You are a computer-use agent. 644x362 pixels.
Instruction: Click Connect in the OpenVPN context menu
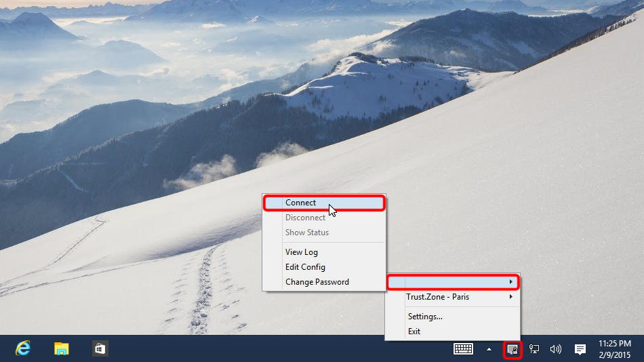301,203
